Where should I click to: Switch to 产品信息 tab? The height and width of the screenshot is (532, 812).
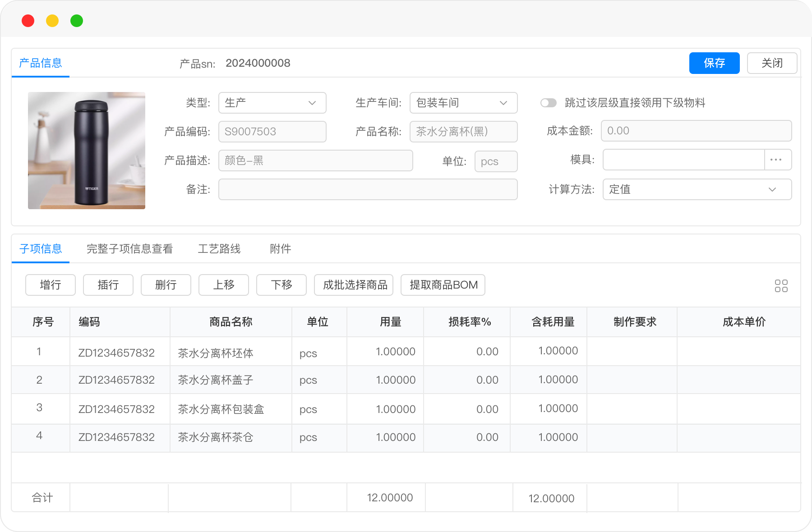click(41, 63)
